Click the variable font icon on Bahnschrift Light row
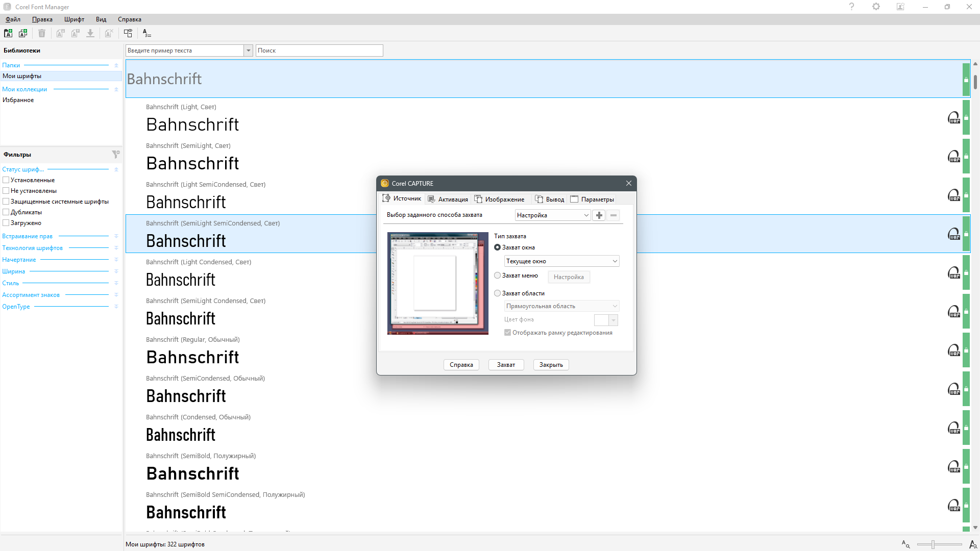This screenshot has width=980, height=551. (x=954, y=118)
